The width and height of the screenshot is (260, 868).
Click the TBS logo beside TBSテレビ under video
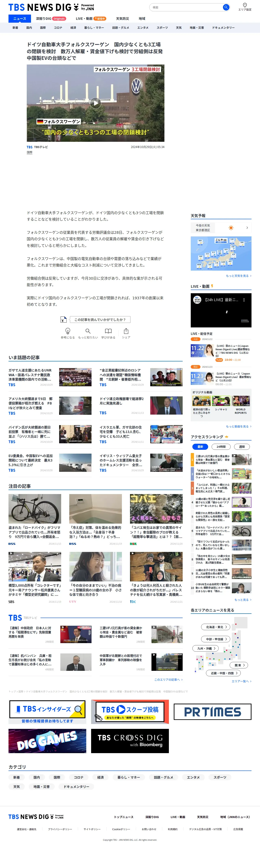pos(30,147)
